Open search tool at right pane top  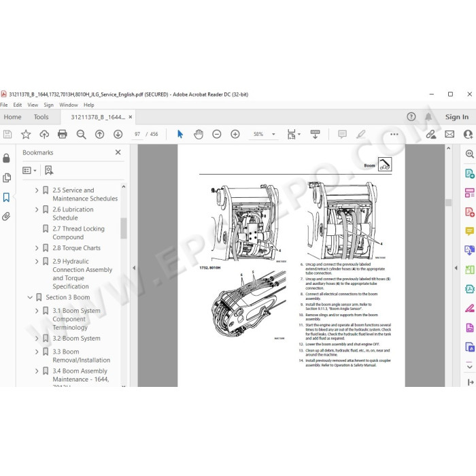coord(469,154)
